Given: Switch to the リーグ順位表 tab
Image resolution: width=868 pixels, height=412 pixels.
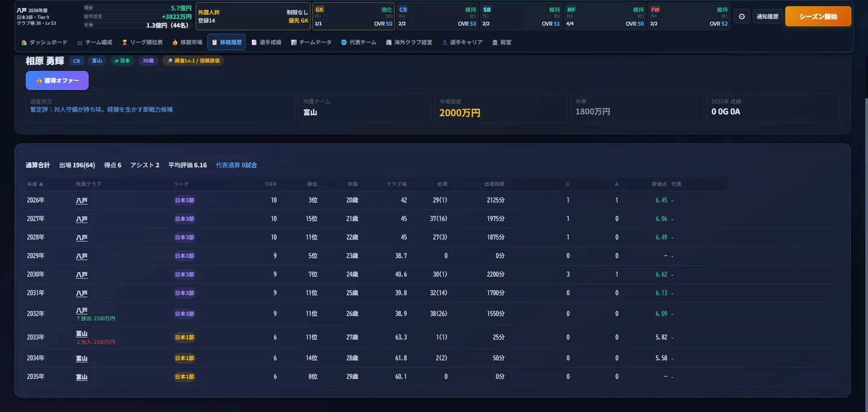Looking at the screenshot, I should [142, 42].
